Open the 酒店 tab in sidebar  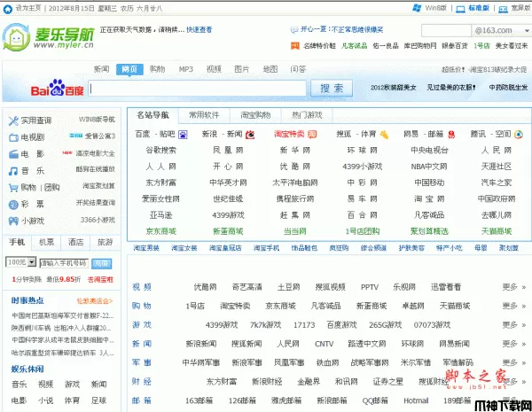(x=75, y=242)
